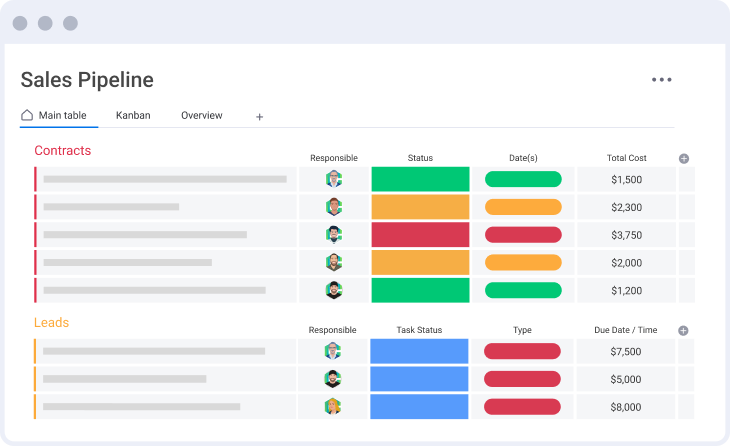The height and width of the screenshot is (446, 730).
Task: Collapse the Leads group header
Action: (x=51, y=323)
